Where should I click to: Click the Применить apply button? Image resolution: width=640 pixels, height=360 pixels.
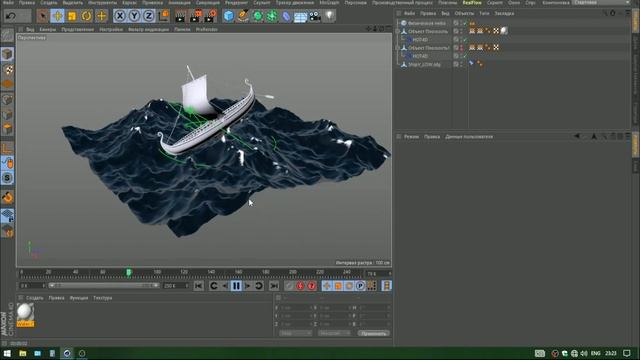(373, 333)
